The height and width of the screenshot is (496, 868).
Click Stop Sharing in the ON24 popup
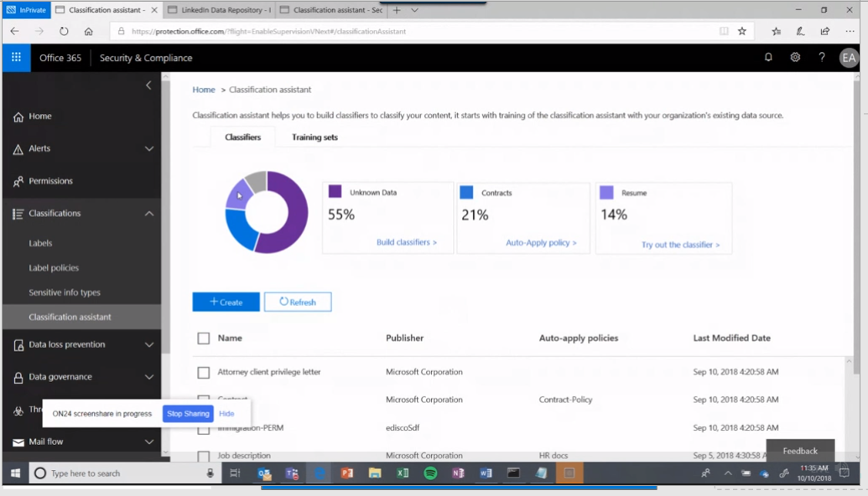(188, 414)
